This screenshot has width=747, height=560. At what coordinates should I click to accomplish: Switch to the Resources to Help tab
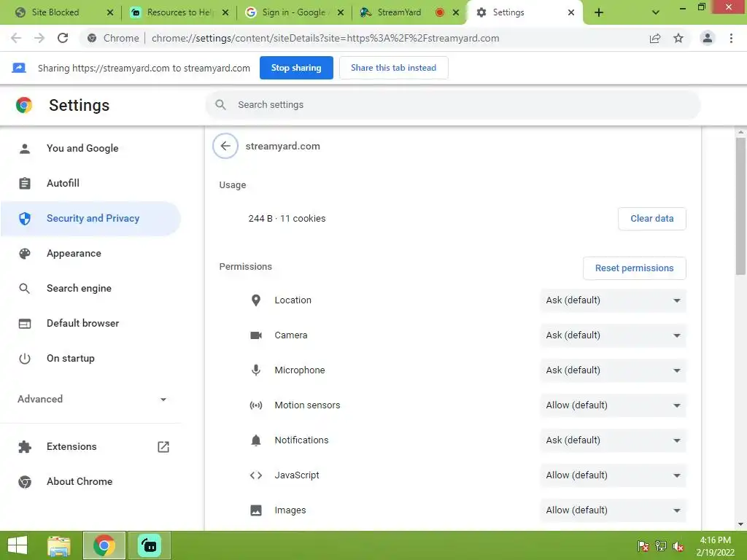point(179,12)
